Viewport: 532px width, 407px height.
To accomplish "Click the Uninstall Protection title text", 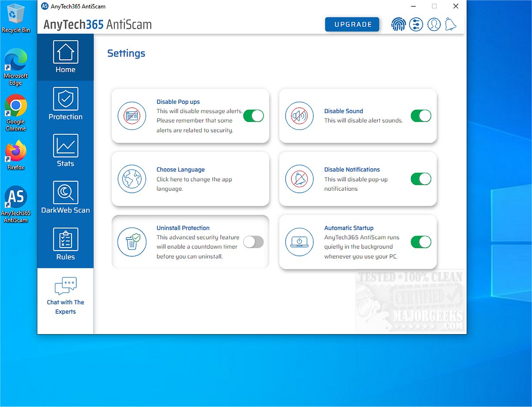I will tap(183, 228).
